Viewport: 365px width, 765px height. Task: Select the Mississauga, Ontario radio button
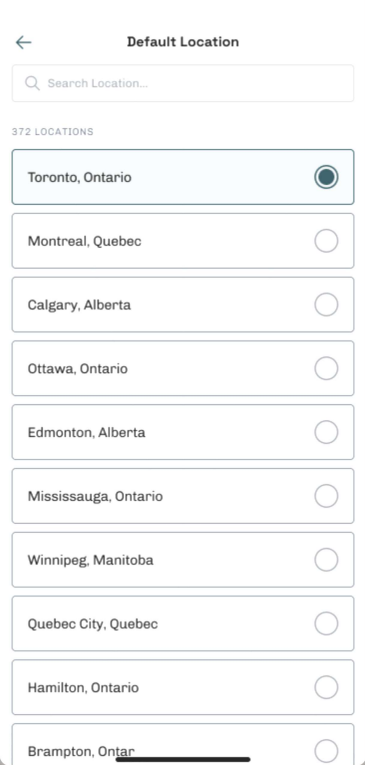[x=326, y=496]
